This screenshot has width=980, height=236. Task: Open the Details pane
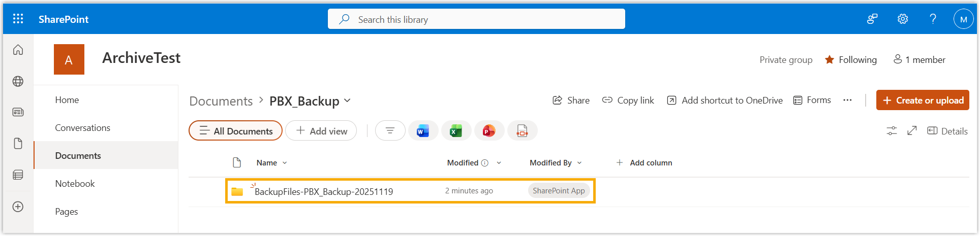947,131
